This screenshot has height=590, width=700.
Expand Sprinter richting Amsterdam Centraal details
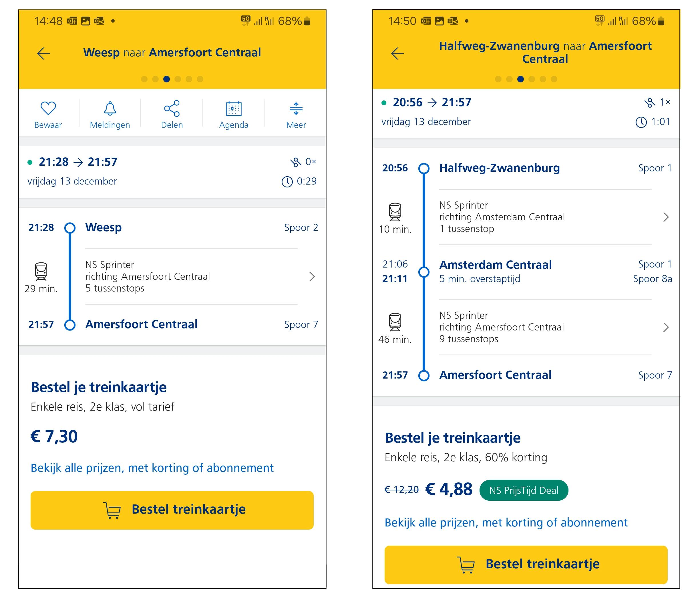[x=666, y=217]
